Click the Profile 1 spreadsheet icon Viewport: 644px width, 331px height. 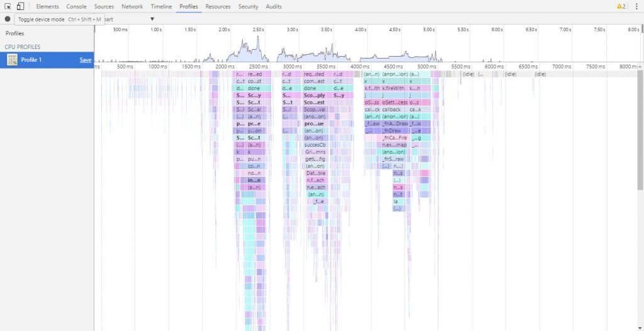pyautogui.click(x=13, y=60)
